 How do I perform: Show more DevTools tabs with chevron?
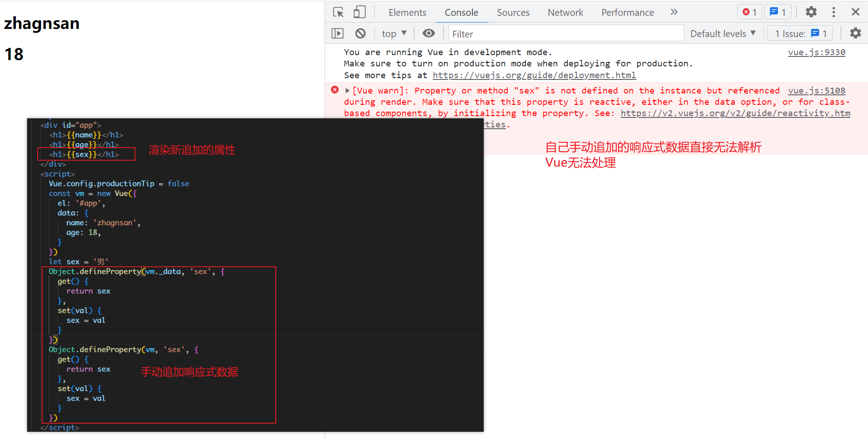[674, 12]
